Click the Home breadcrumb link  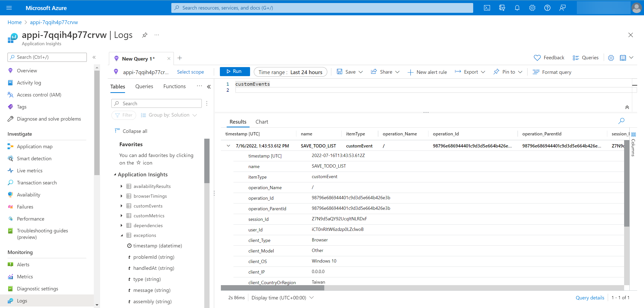point(15,22)
